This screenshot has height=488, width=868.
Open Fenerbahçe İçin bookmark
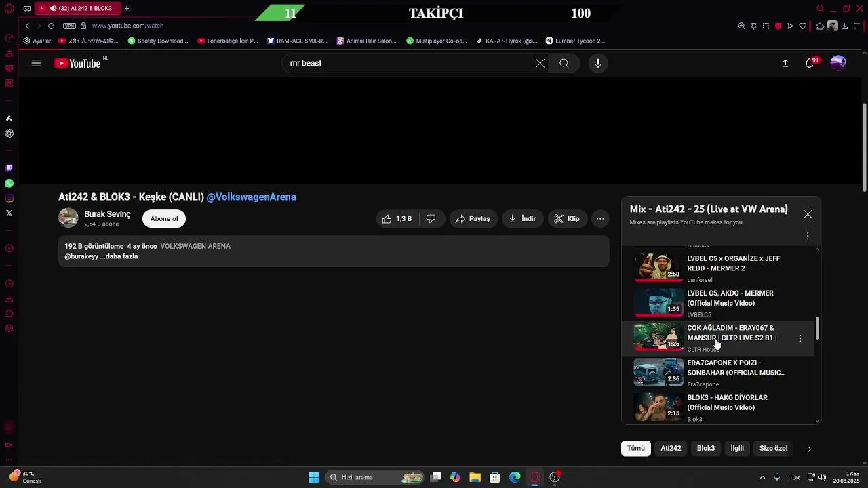[x=228, y=41]
